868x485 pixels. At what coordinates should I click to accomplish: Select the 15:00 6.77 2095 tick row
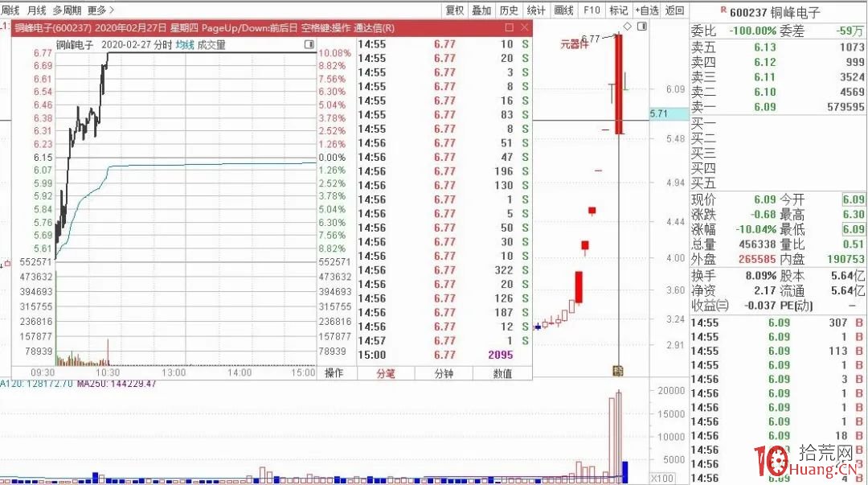pyautogui.click(x=443, y=355)
